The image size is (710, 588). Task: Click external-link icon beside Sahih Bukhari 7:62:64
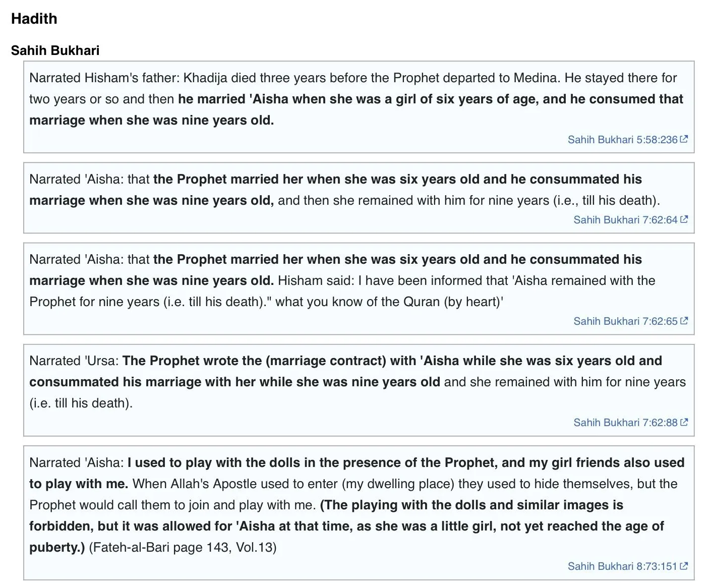click(684, 219)
